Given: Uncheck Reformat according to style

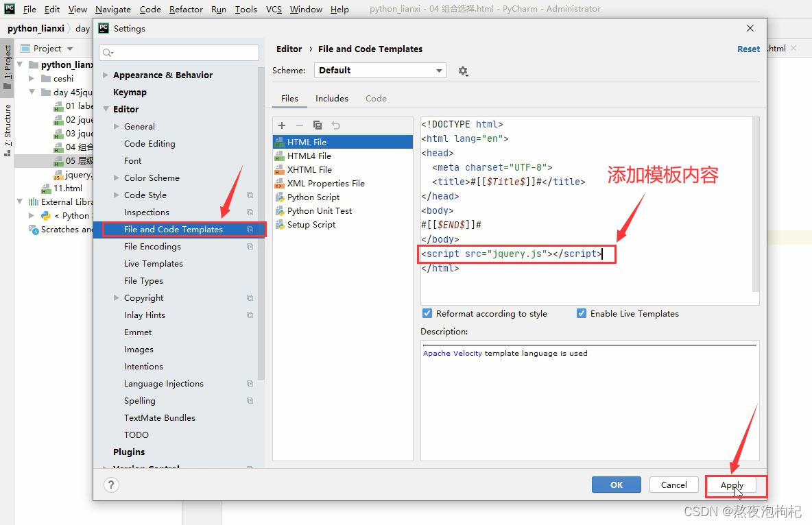Looking at the screenshot, I should pyautogui.click(x=427, y=313).
